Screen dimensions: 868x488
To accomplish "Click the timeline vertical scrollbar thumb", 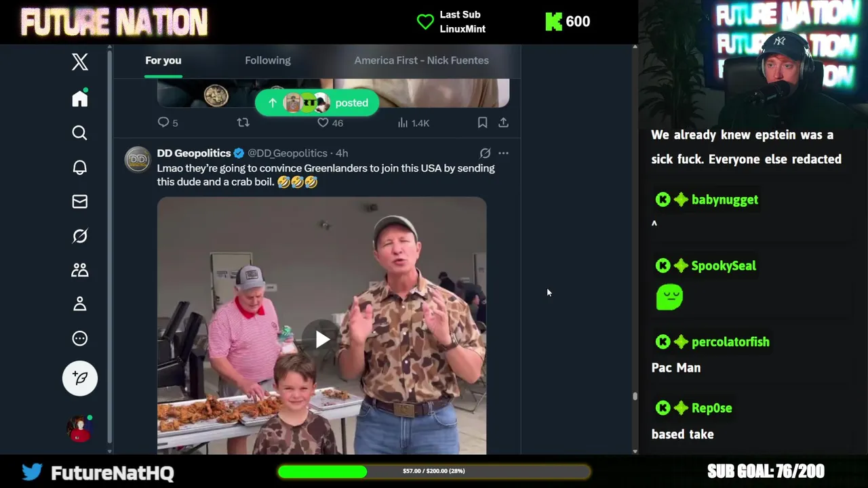I will 635,396.
